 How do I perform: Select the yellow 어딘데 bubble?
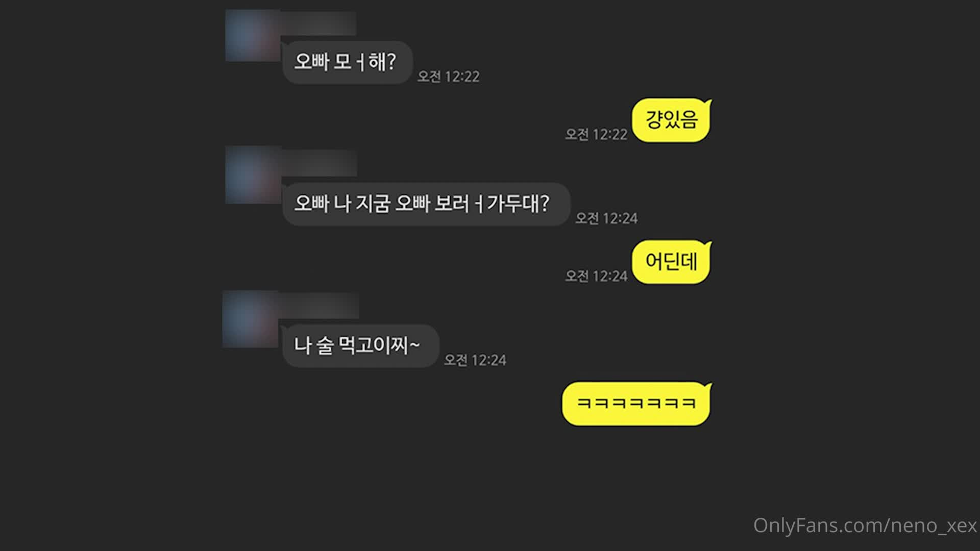(672, 262)
